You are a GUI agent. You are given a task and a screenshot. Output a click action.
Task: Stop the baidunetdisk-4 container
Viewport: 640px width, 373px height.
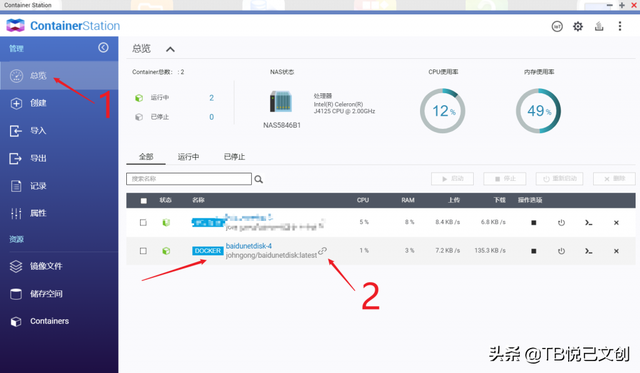(533, 251)
